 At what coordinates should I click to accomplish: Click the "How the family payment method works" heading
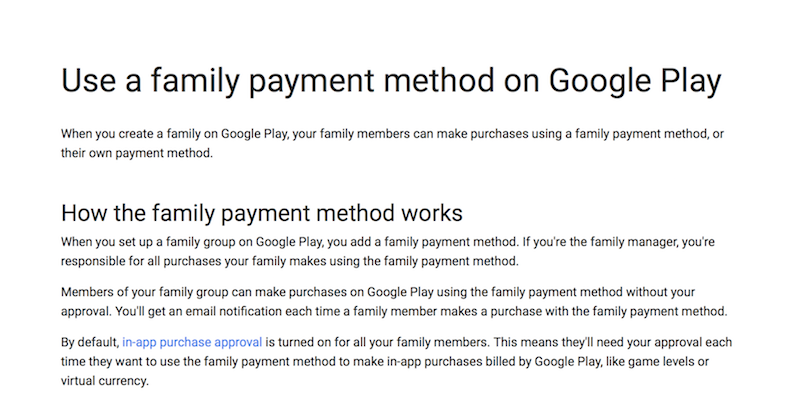click(x=261, y=214)
